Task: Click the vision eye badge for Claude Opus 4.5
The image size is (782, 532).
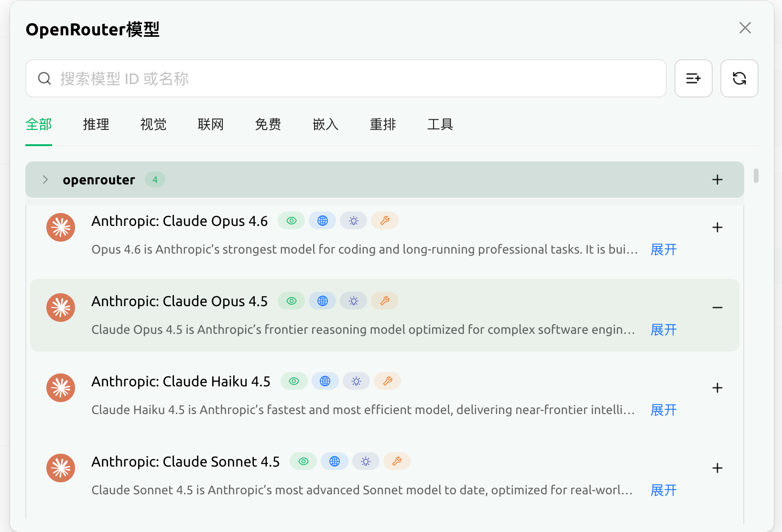Action: pyautogui.click(x=291, y=301)
